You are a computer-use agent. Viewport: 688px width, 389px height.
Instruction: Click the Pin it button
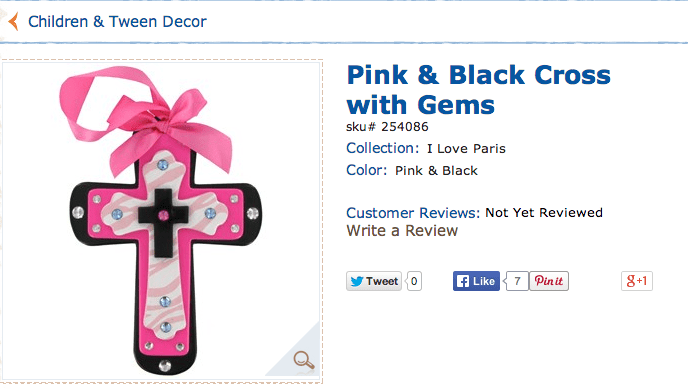click(549, 281)
